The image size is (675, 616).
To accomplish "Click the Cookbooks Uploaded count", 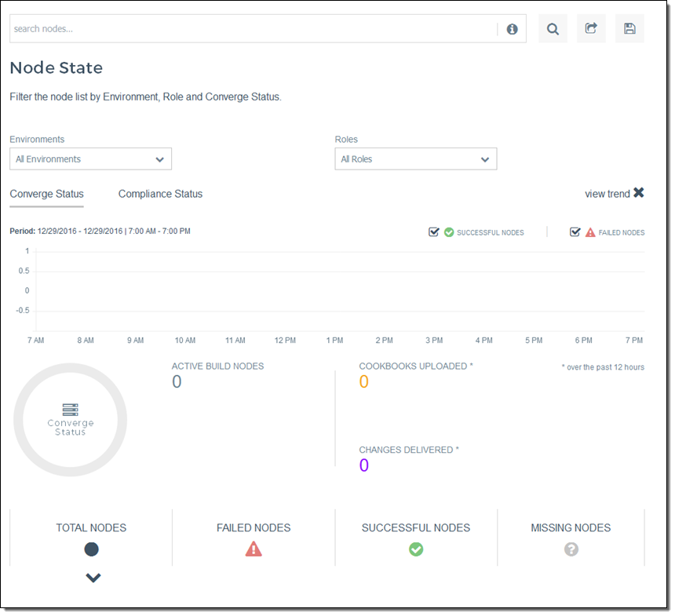I will [x=363, y=382].
